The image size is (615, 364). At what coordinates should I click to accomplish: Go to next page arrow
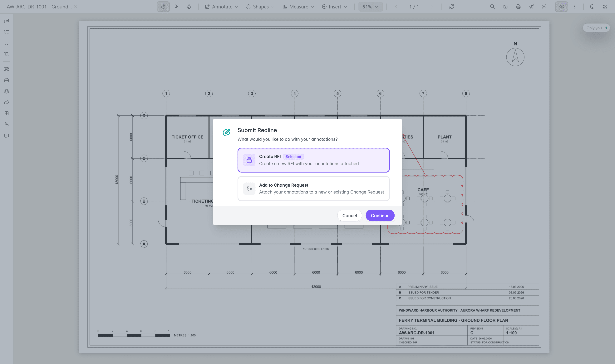coord(432,7)
